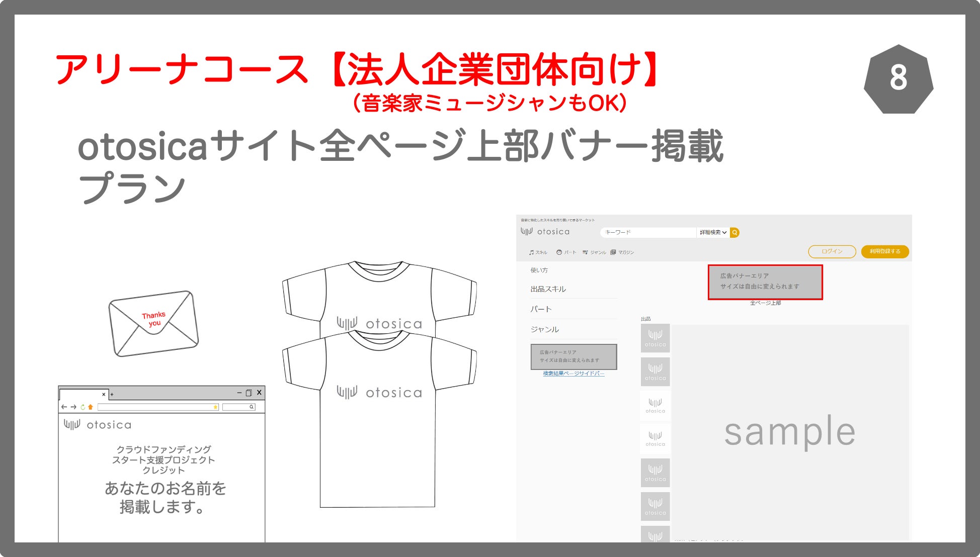This screenshot has height=557, width=980.
Task: Open the ジャンル nav item in top bar
Action: tap(594, 252)
